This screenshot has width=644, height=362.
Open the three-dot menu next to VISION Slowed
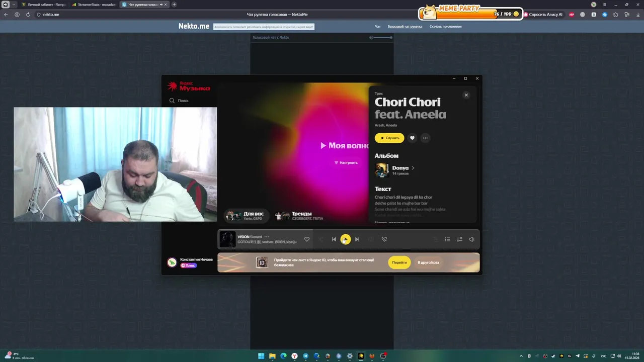click(267, 237)
